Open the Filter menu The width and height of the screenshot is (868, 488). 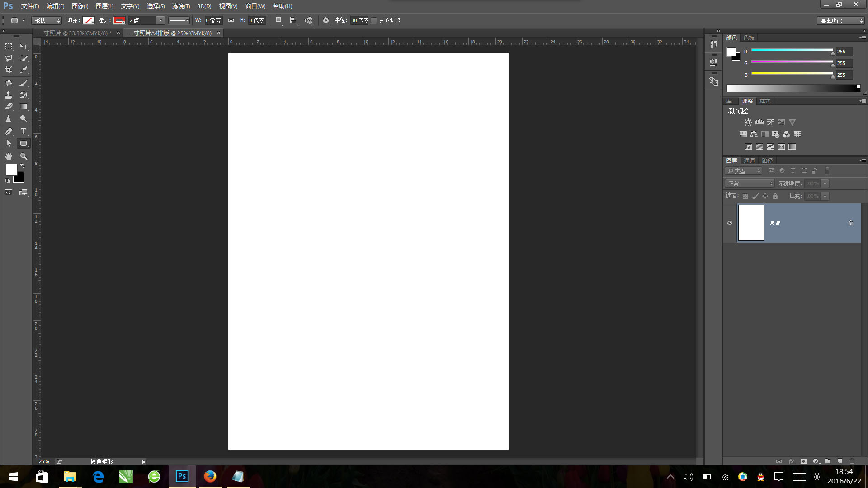pyautogui.click(x=181, y=6)
